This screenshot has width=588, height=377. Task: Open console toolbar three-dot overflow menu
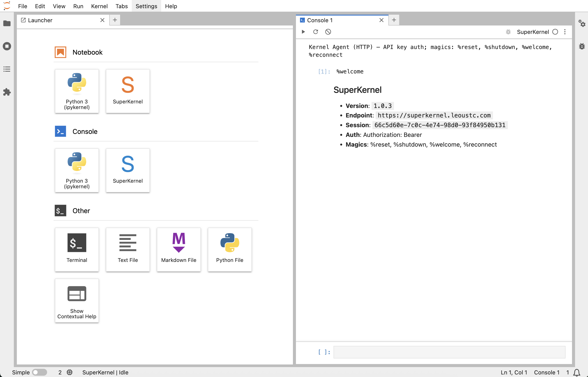point(565,32)
